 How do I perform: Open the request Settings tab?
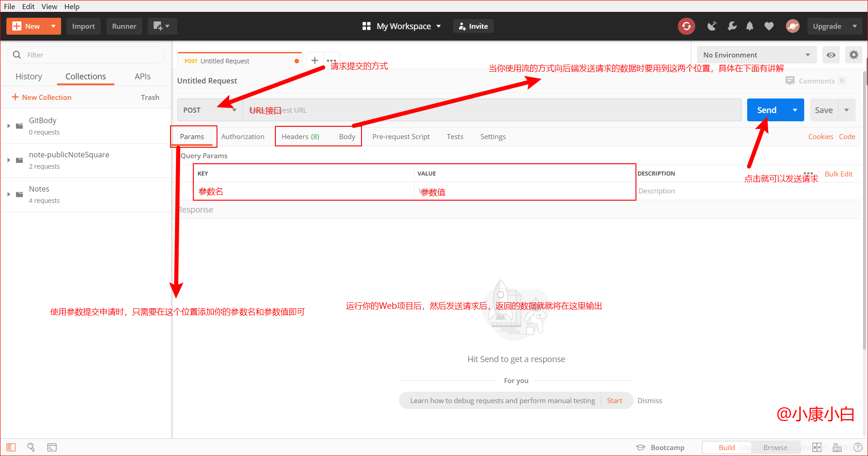click(493, 136)
